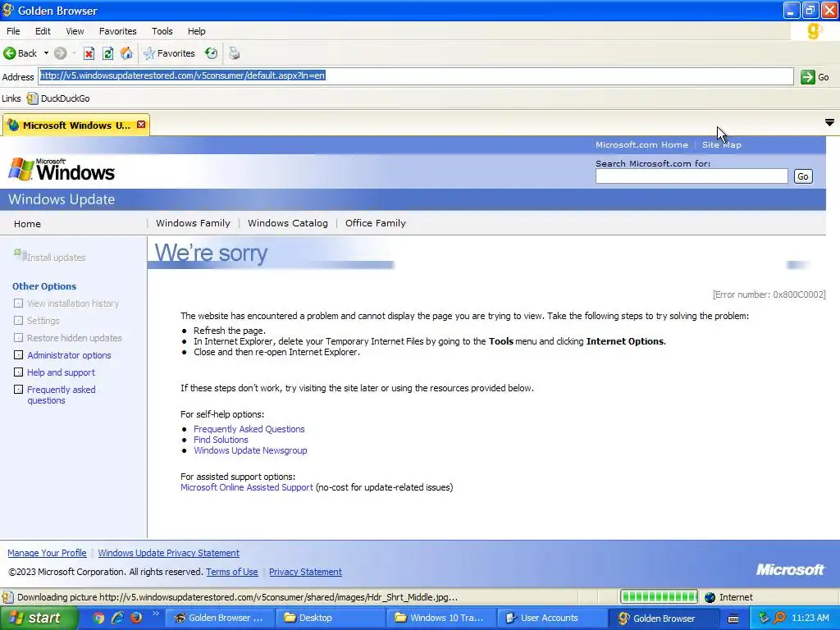Image resolution: width=840 pixels, height=630 pixels.
Task: Click the Print icon in toolbar
Action: (234, 53)
